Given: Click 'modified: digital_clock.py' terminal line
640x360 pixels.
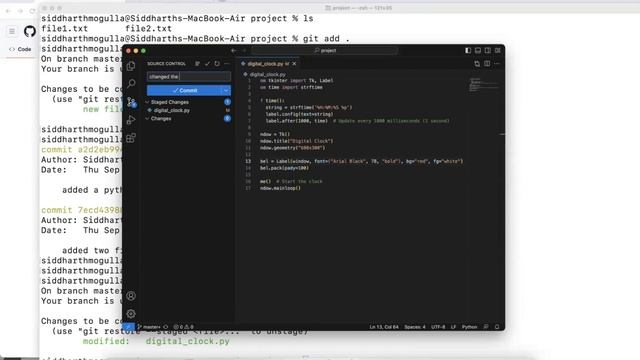Looking at the screenshot, I should click(156, 341).
